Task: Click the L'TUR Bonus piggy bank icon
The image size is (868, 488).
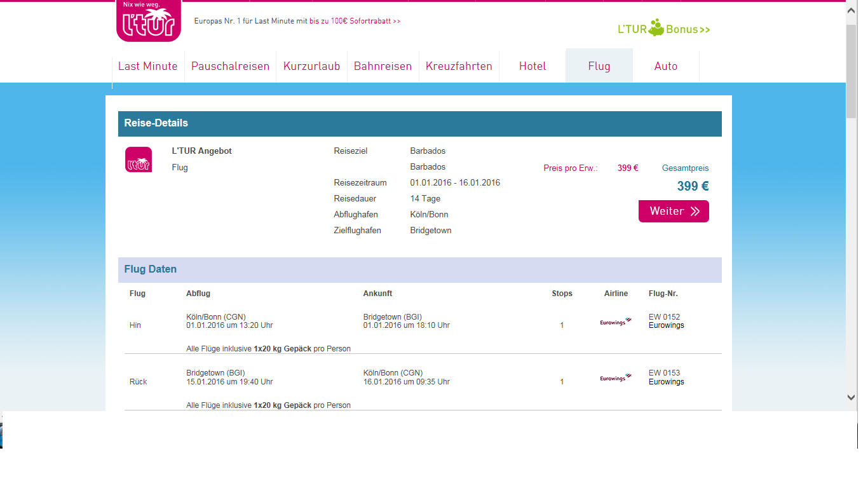Action: pos(656,27)
